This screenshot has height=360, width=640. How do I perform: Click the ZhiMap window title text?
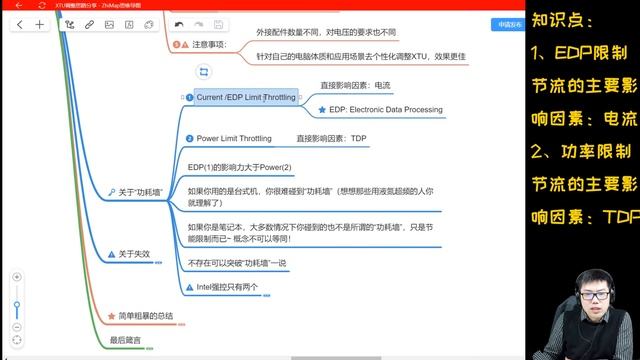click(98, 5)
